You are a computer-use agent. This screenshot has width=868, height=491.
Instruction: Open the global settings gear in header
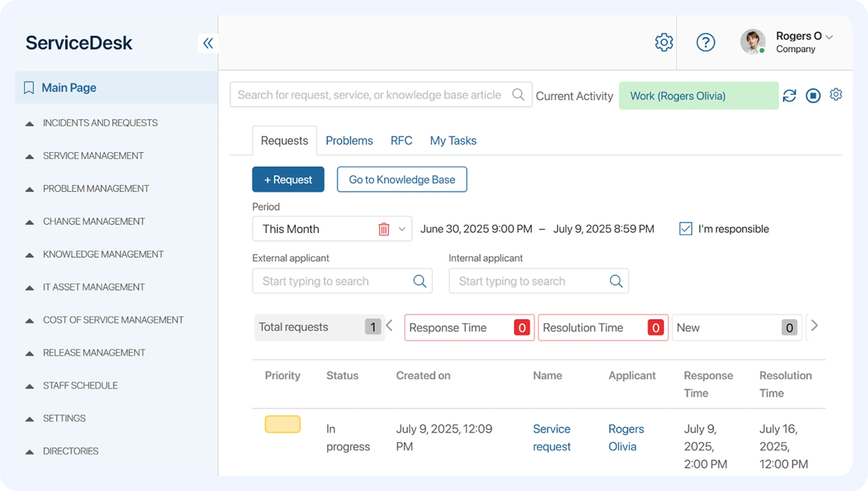pos(663,42)
